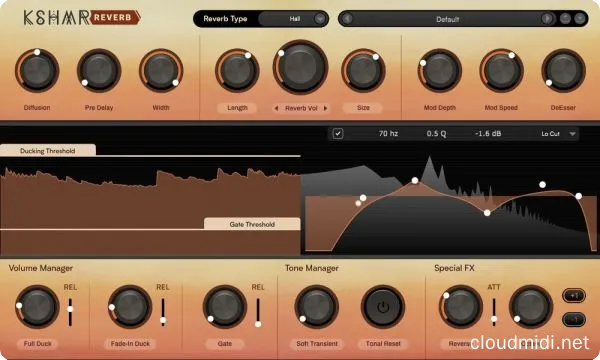This screenshot has height=360, width=600.
Task: Click the KSHMR Reverb logo
Action: tap(82, 18)
